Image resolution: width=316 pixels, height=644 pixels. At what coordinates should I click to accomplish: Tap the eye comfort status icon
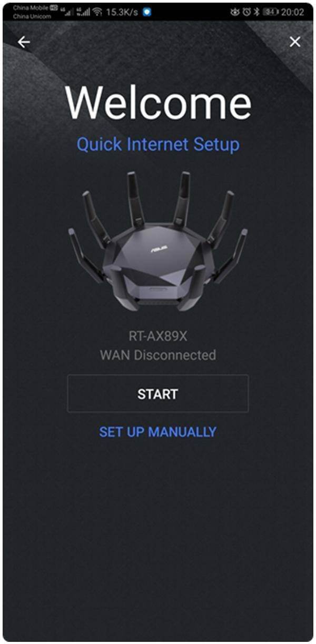(235, 12)
